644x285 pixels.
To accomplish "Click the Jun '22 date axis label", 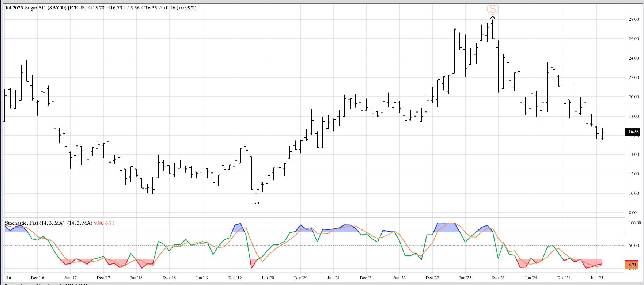I will coord(399,278).
